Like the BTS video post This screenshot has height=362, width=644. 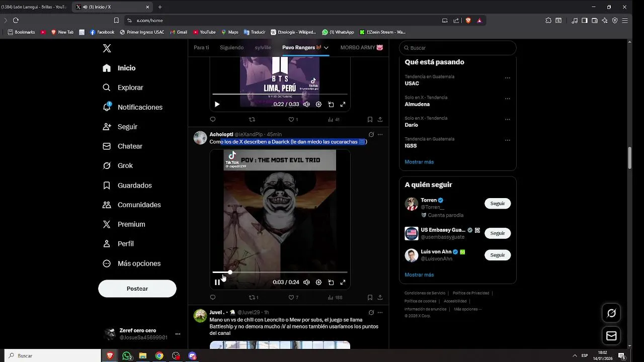(293, 119)
